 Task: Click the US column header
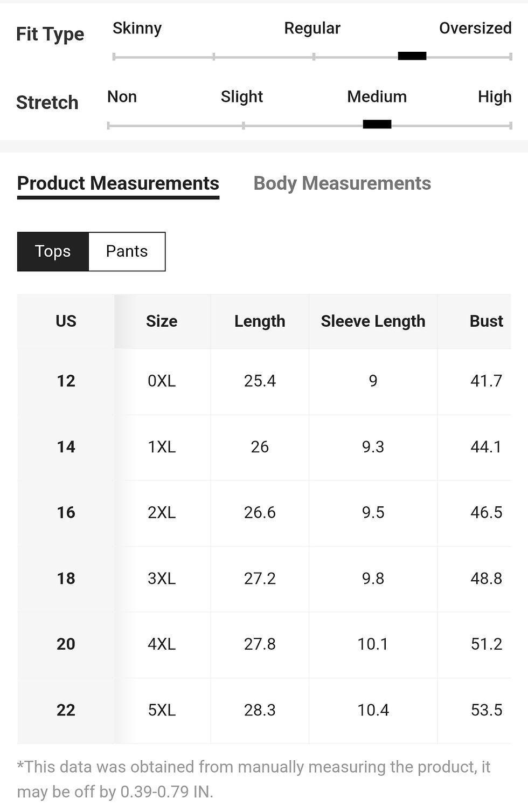(66, 321)
